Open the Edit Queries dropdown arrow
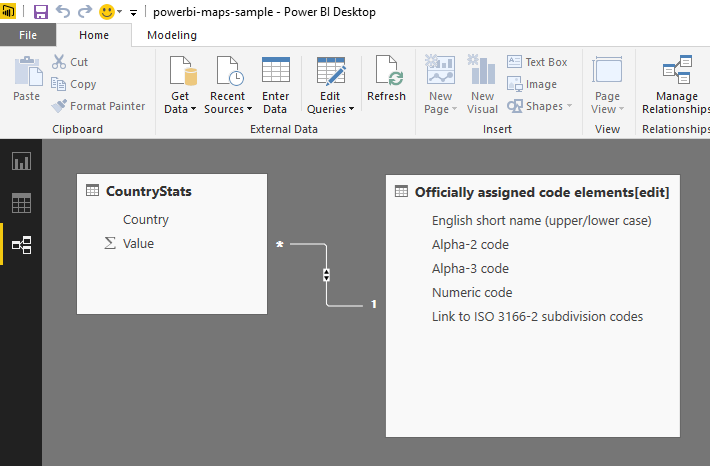Image resolution: width=710 pixels, height=466 pixels. [x=351, y=109]
